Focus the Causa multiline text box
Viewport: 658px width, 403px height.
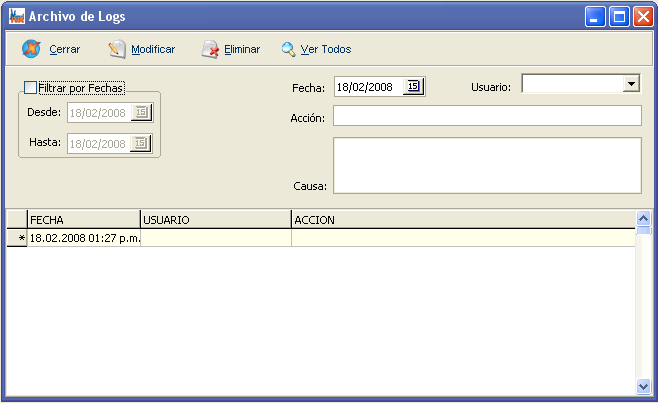(487, 165)
